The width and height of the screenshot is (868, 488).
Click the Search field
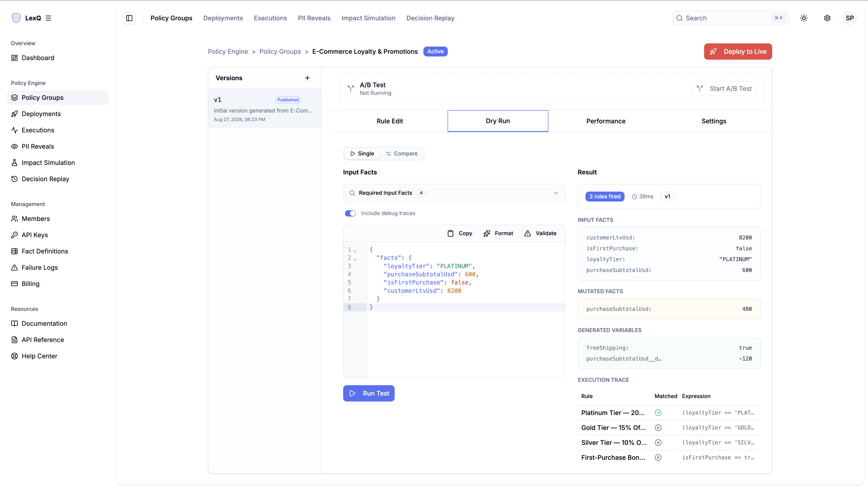tap(730, 18)
